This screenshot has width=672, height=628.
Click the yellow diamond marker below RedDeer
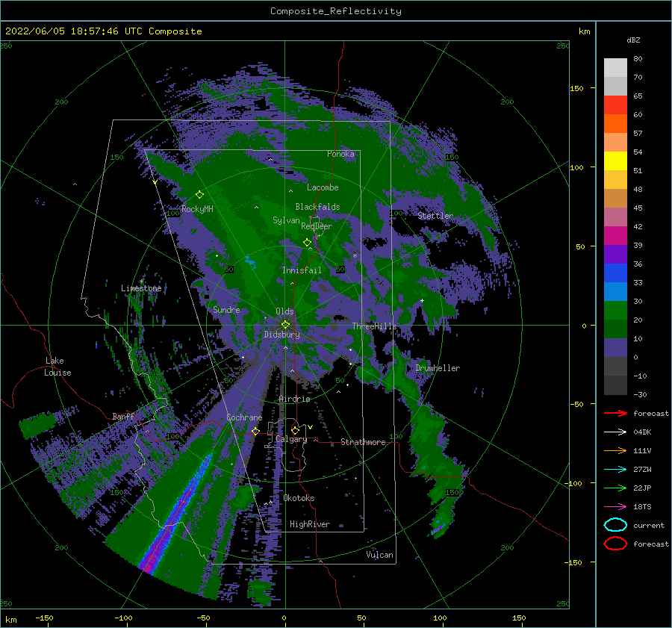pyautogui.click(x=308, y=243)
